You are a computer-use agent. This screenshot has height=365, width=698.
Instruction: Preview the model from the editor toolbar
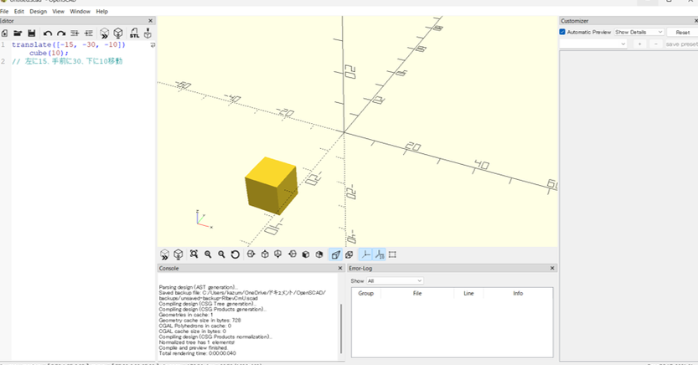coord(104,33)
